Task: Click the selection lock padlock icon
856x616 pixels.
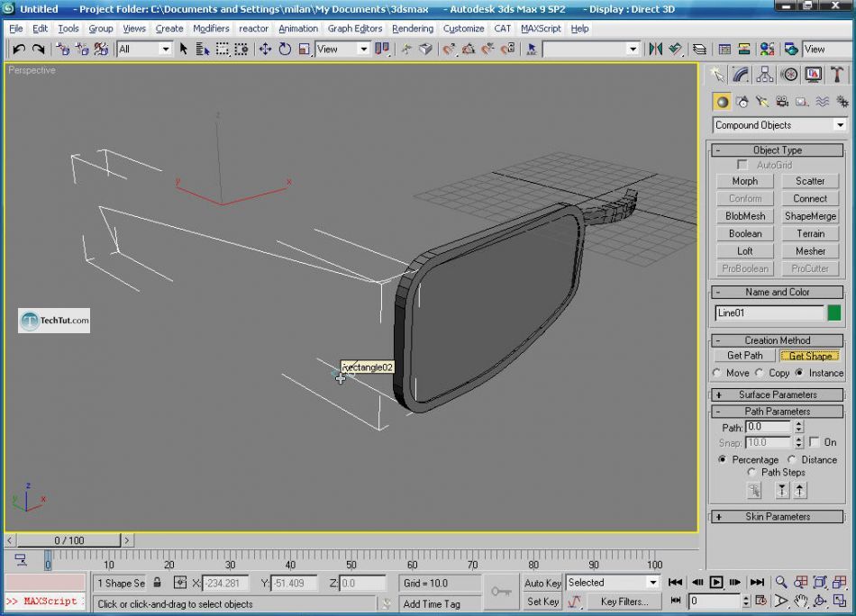Action: coord(157,582)
